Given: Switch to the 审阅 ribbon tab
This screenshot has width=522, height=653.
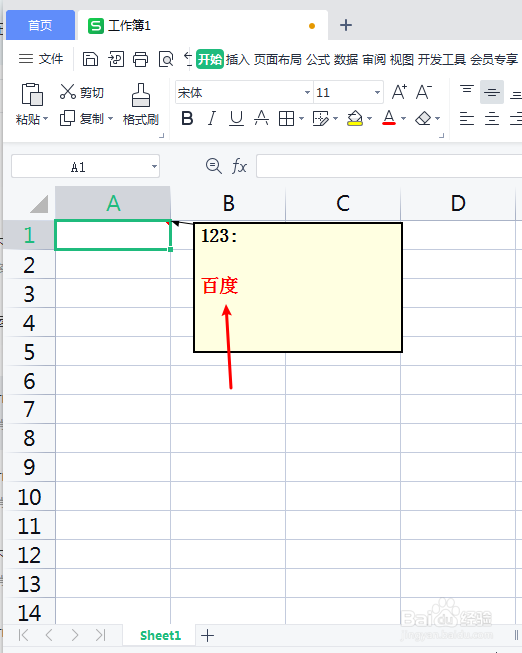Looking at the screenshot, I should (x=374, y=59).
